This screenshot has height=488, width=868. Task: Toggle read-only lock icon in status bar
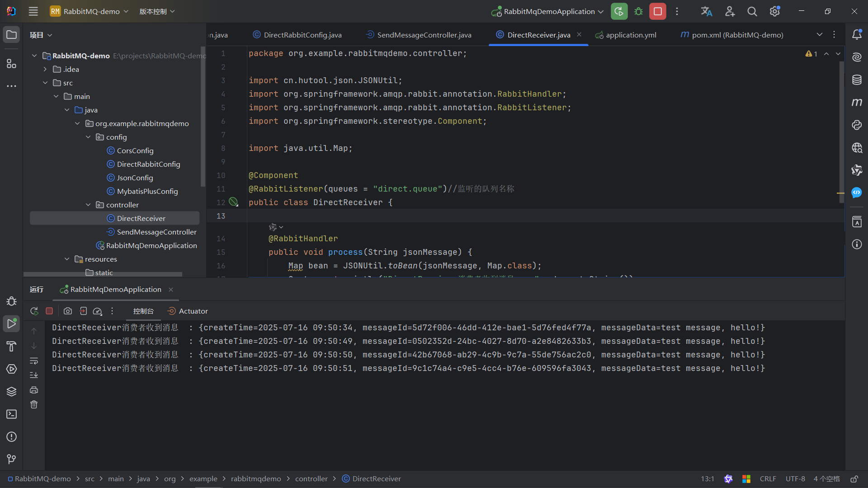tap(854, 479)
